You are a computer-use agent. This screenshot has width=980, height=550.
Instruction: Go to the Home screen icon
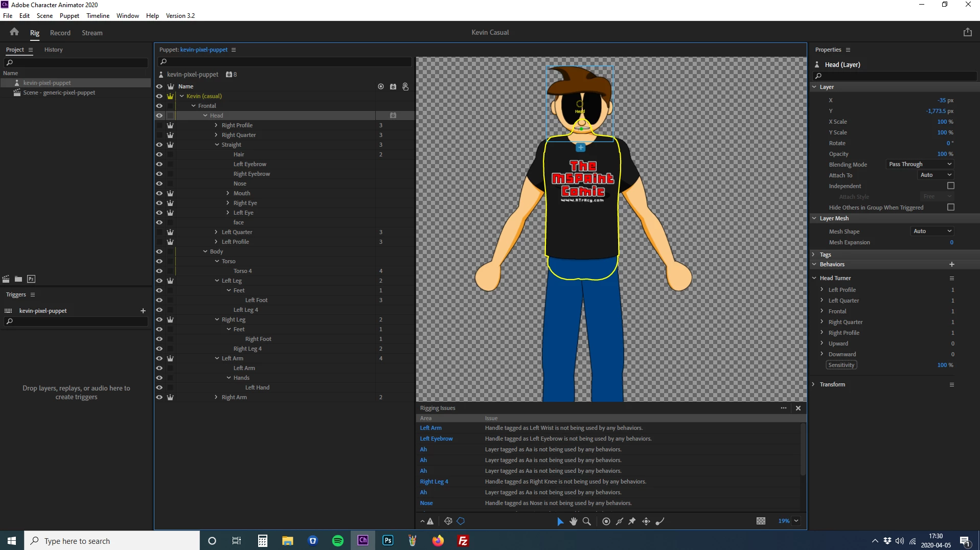coord(14,32)
